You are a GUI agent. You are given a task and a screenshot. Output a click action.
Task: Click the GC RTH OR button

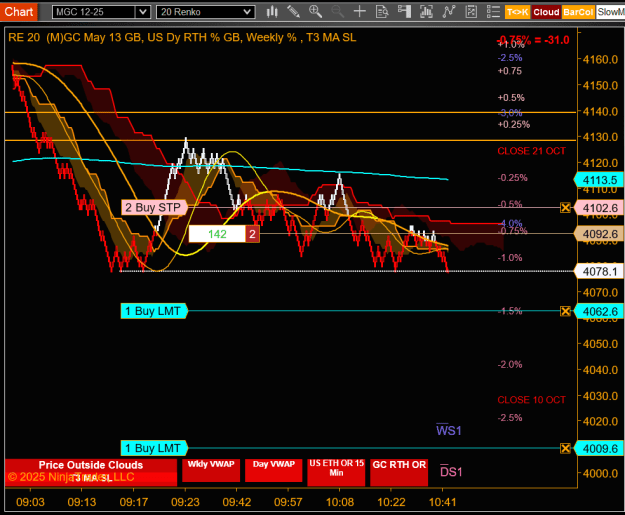(x=399, y=472)
